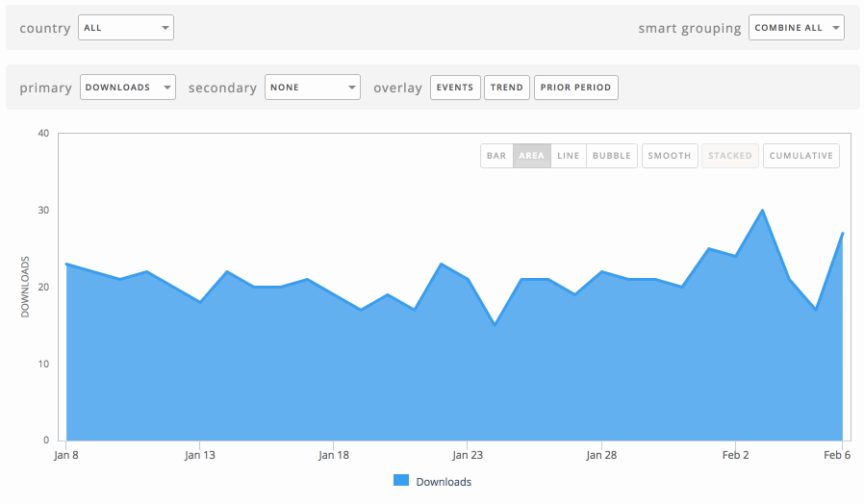Toggle the PRIOR PERIOD overlay
Image resolution: width=864 pixels, height=504 pixels.
[x=575, y=88]
